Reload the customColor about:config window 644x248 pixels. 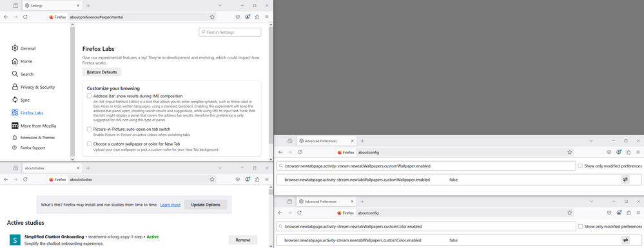[x=300, y=213]
